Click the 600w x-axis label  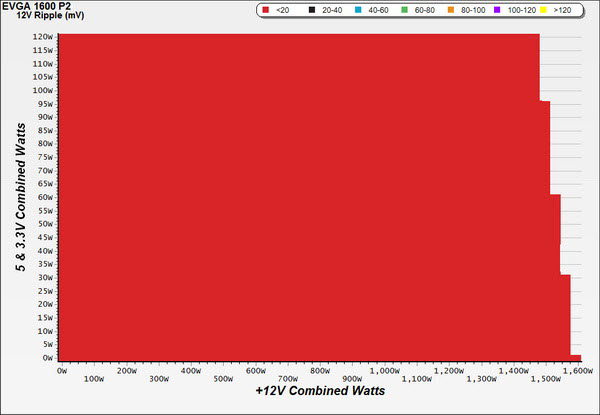(256, 371)
